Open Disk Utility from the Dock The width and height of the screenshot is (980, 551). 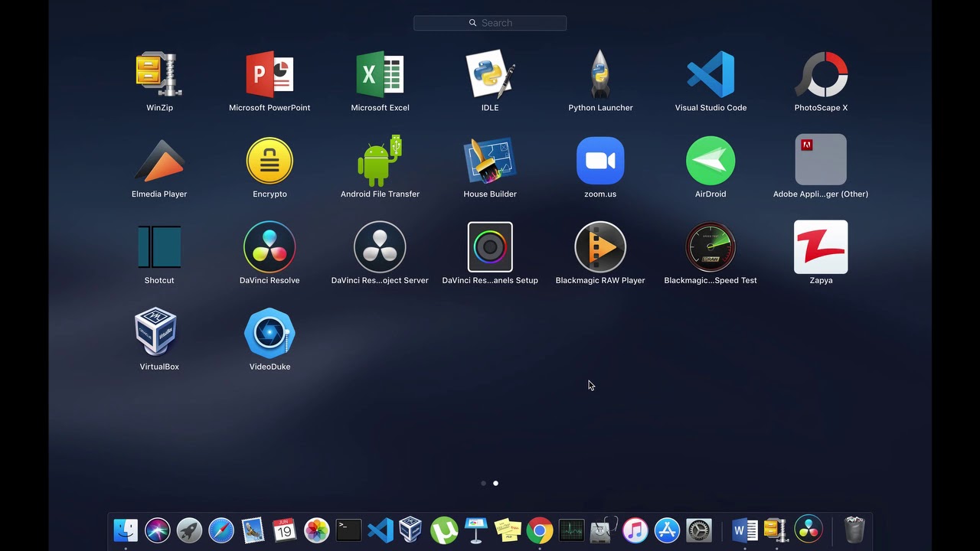tap(603, 530)
